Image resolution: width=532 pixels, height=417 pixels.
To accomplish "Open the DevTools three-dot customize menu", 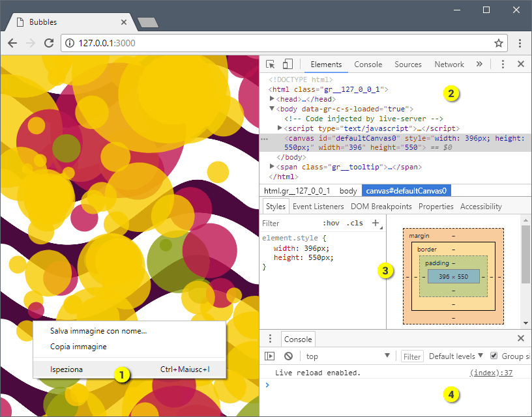I will pyautogui.click(x=503, y=64).
